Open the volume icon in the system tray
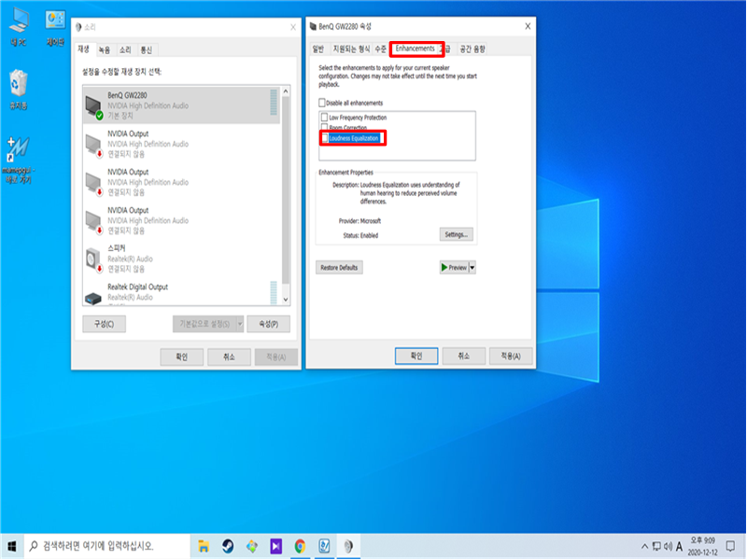 668,546
